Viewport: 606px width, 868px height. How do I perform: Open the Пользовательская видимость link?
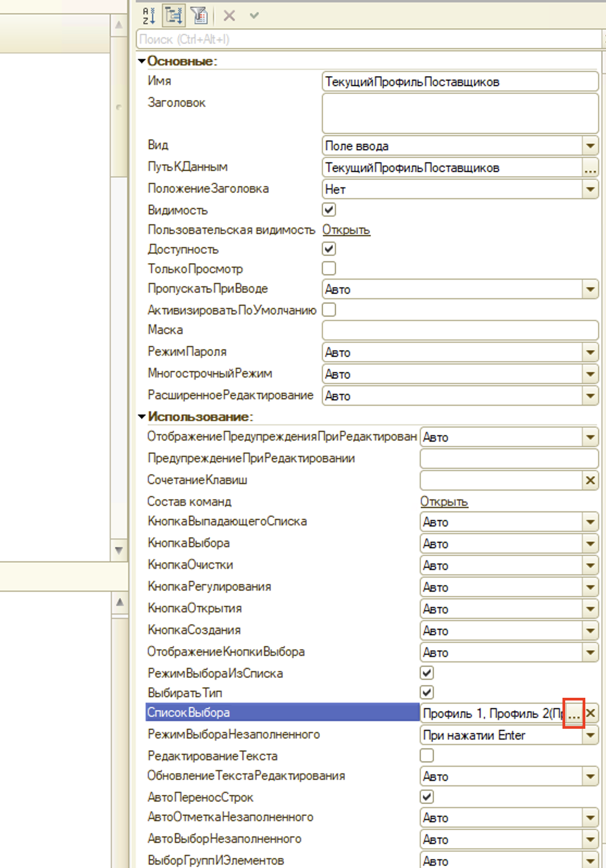(346, 230)
